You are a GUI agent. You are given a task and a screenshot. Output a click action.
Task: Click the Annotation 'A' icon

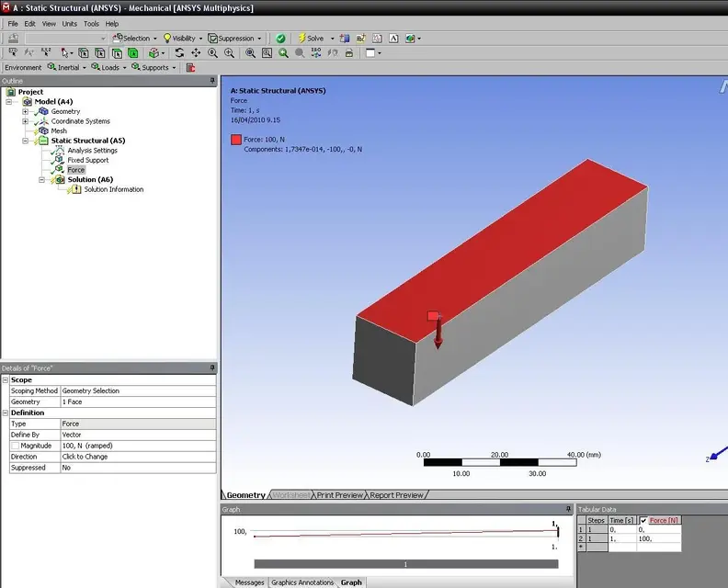(x=393, y=39)
